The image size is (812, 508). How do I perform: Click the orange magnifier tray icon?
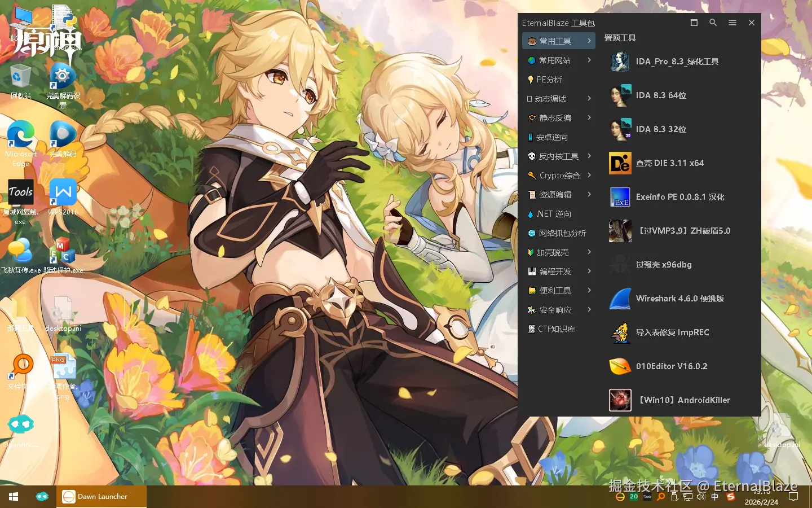tap(661, 497)
